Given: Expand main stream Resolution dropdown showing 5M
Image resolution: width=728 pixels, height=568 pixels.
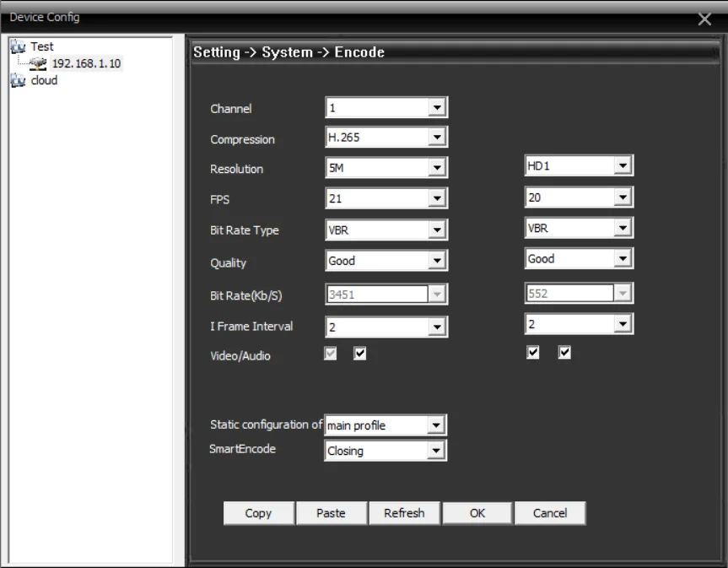Looking at the screenshot, I should (x=436, y=169).
